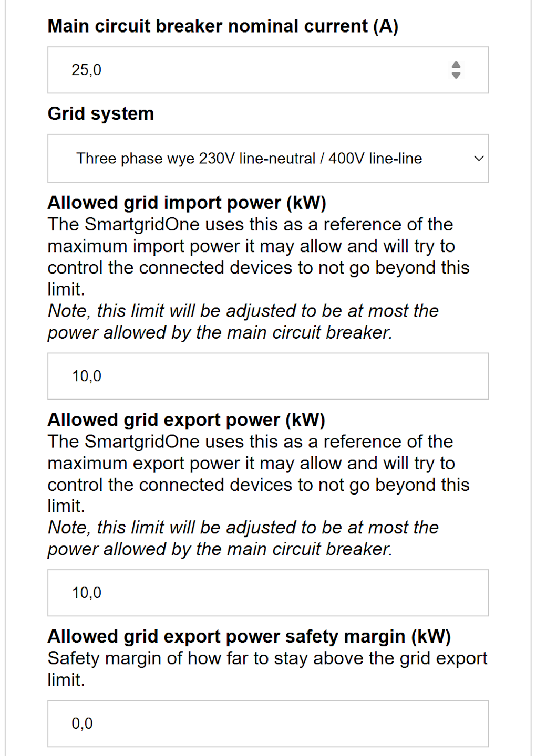The image size is (536, 756).
Task: Click the decrement arrow on circuit breaker current
Action: [x=456, y=76]
